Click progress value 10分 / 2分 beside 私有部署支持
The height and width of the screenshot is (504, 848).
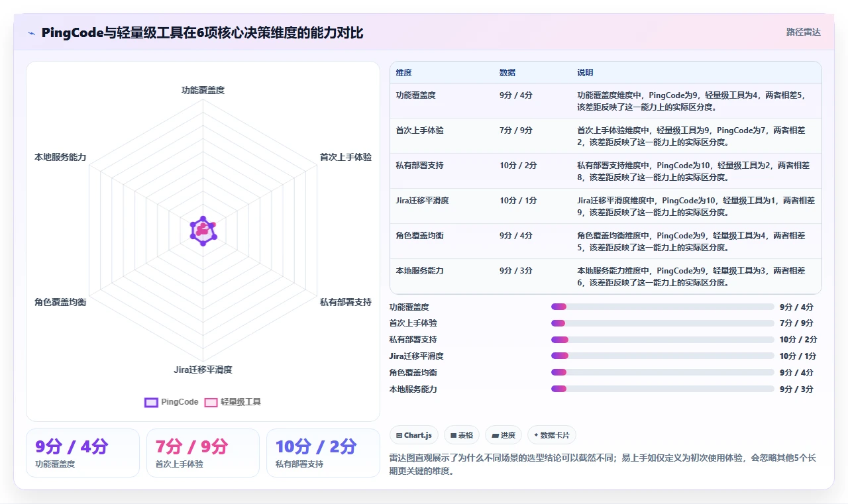[x=798, y=340]
